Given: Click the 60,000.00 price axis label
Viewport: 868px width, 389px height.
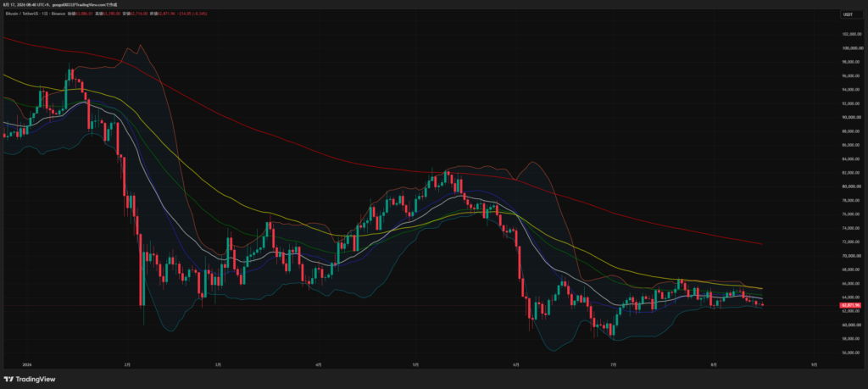Looking at the screenshot, I should [850, 325].
